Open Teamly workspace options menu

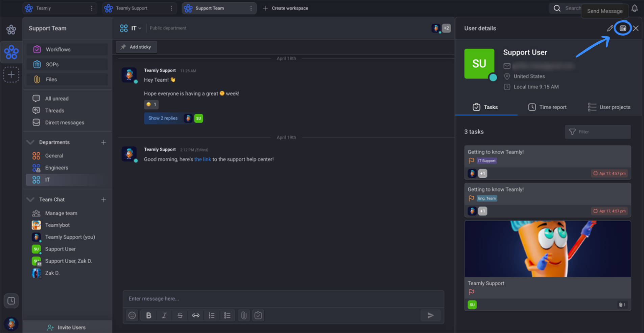[x=92, y=8]
